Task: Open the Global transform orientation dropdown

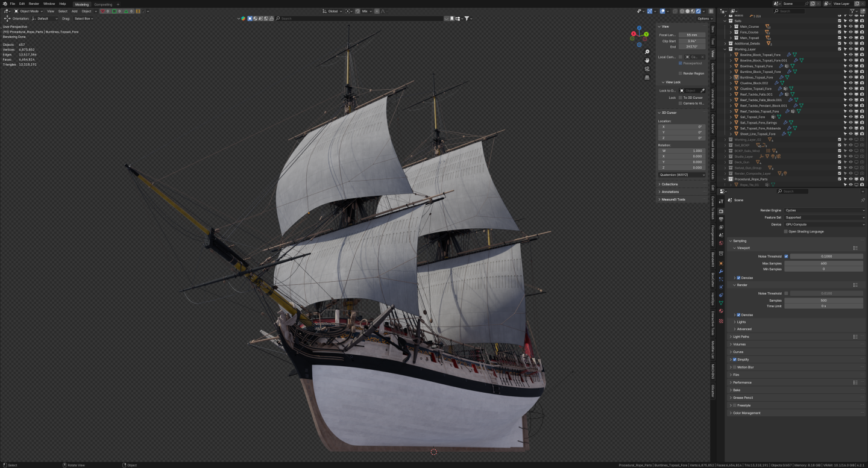Action: click(333, 11)
